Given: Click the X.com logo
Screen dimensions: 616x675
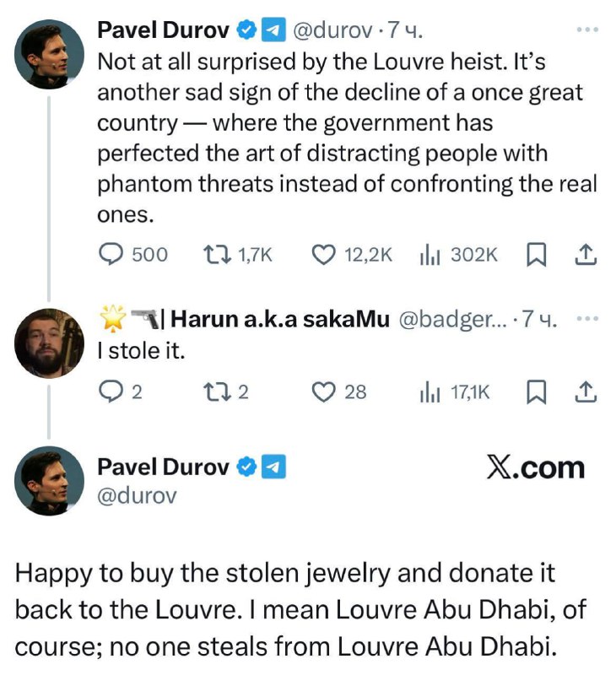Looking at the screenshot, I should click(x=536, y=467).
